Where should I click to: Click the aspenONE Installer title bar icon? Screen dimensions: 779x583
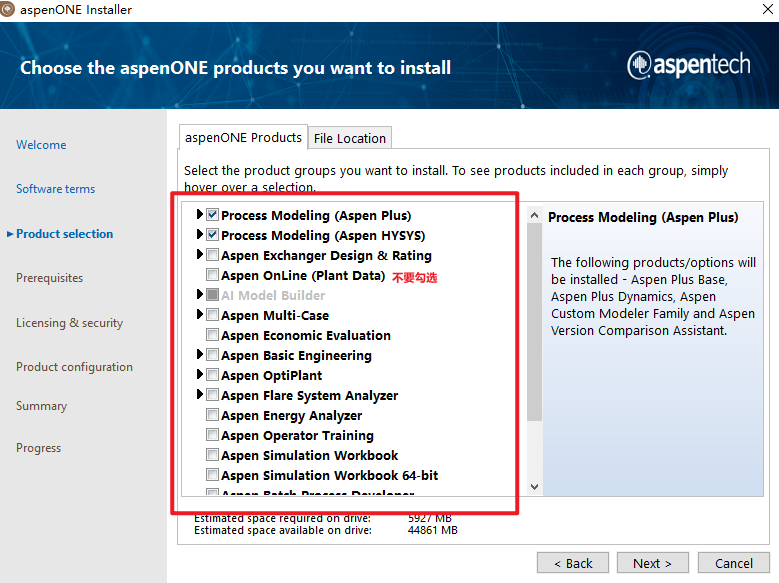9,10
